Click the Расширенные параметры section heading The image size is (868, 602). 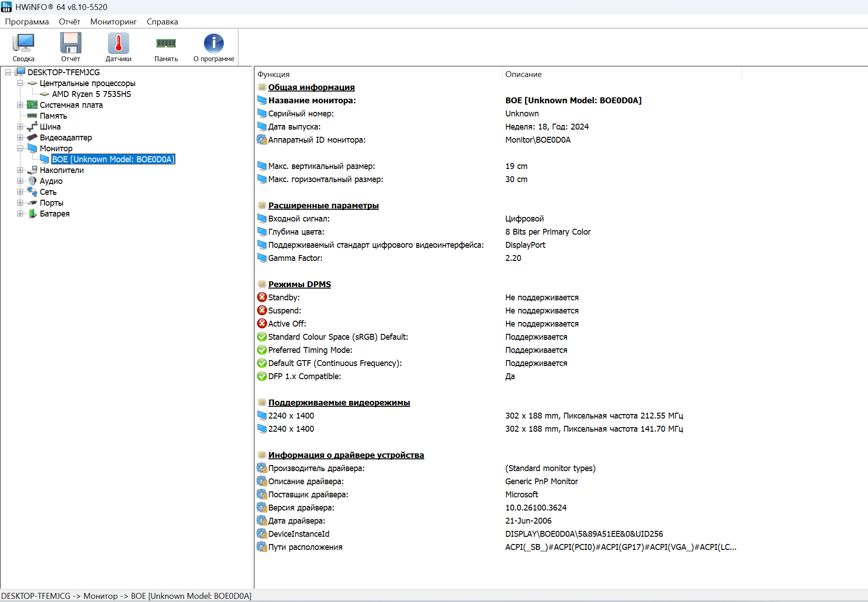[324, 206]
